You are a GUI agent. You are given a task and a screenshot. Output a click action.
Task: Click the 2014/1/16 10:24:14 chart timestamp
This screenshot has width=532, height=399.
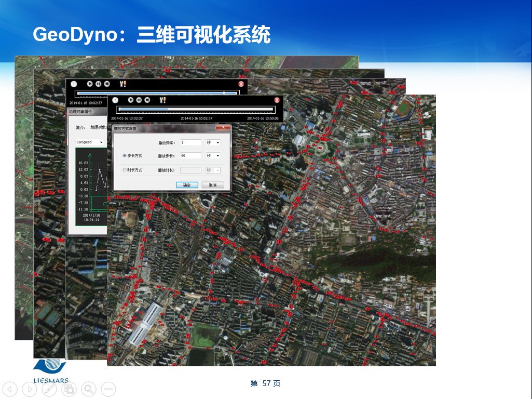click(x=91, y=218)
